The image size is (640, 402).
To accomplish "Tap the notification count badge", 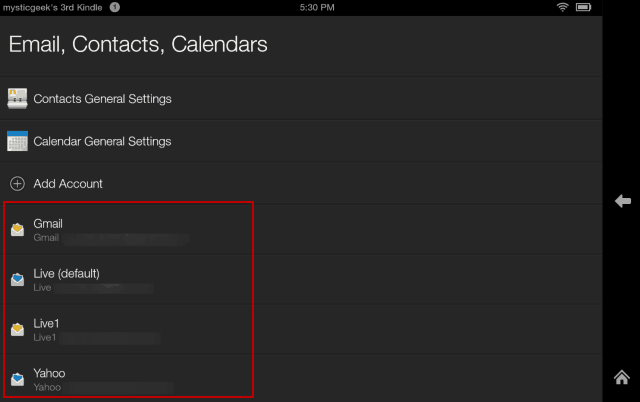I will point(115,7).
